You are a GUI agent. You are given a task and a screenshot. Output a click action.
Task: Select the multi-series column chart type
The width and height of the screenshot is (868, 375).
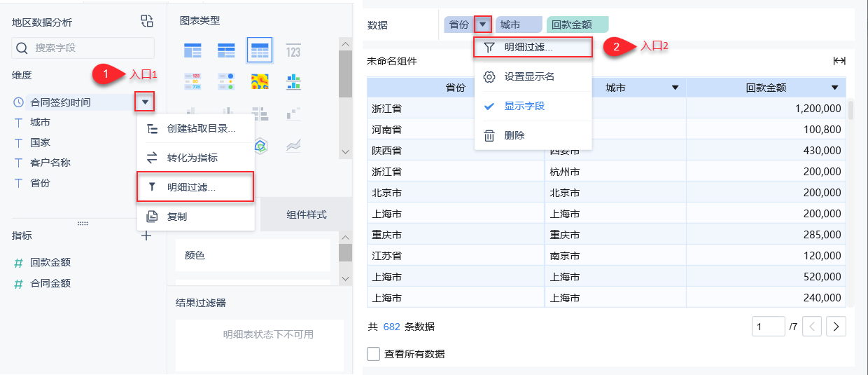point(293,82)
